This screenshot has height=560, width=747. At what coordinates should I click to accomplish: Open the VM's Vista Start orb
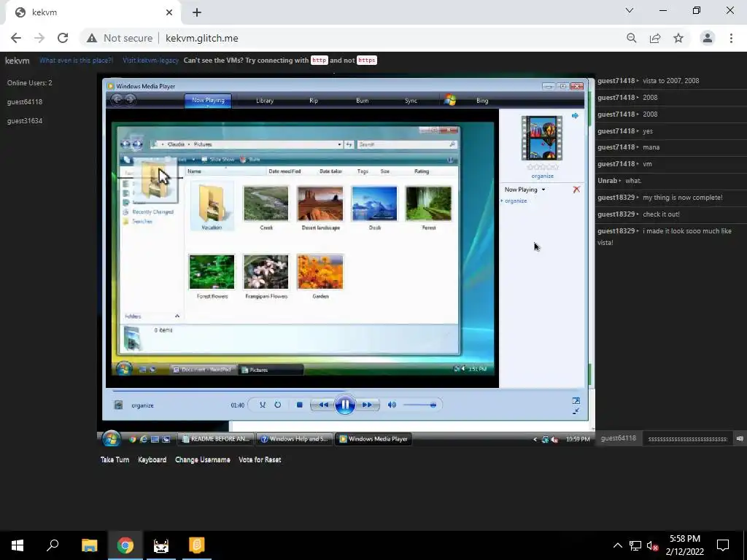(112, 438)
